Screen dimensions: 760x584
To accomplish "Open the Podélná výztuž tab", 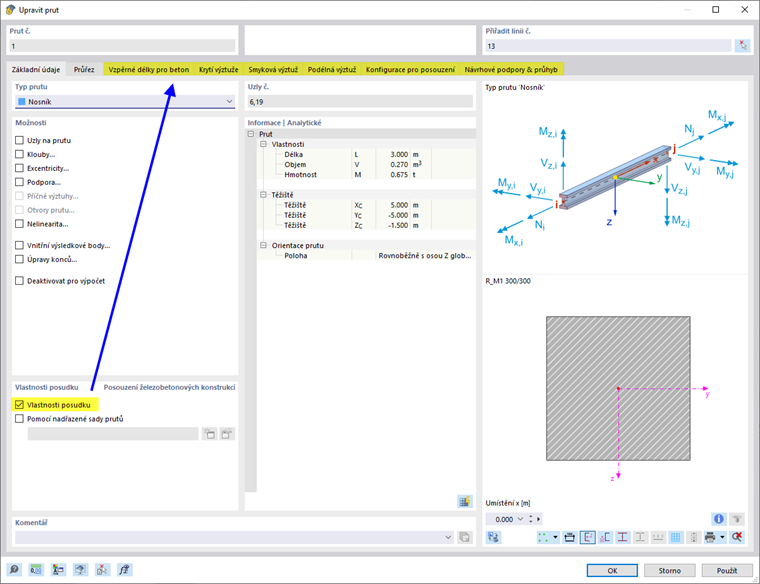I will (x=332, y=69).
